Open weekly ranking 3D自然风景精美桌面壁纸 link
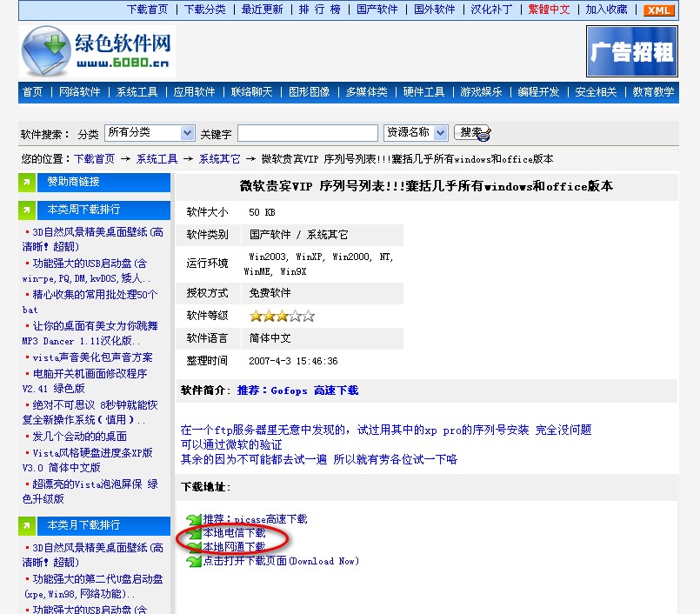The image size is (700, 614). 93,239
